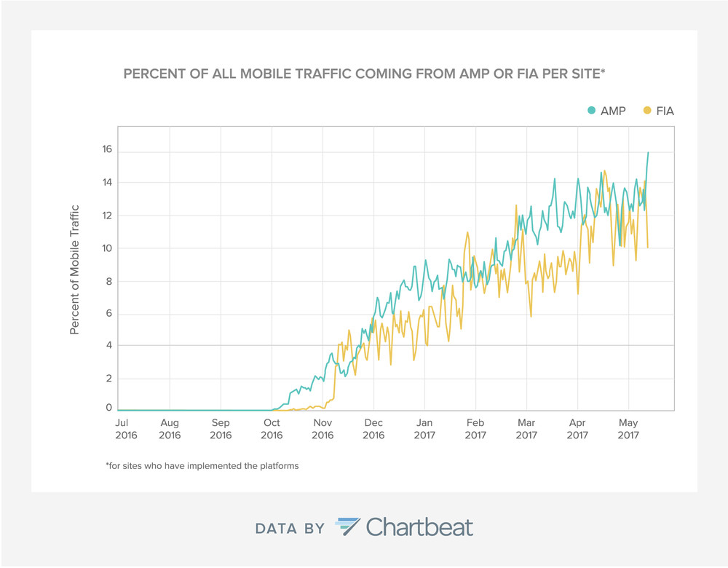Viewport: 728px width, 568px height.
Task: Select the Oct 2016 axis label
Action: pyautogui.click(x=272, y=429)
